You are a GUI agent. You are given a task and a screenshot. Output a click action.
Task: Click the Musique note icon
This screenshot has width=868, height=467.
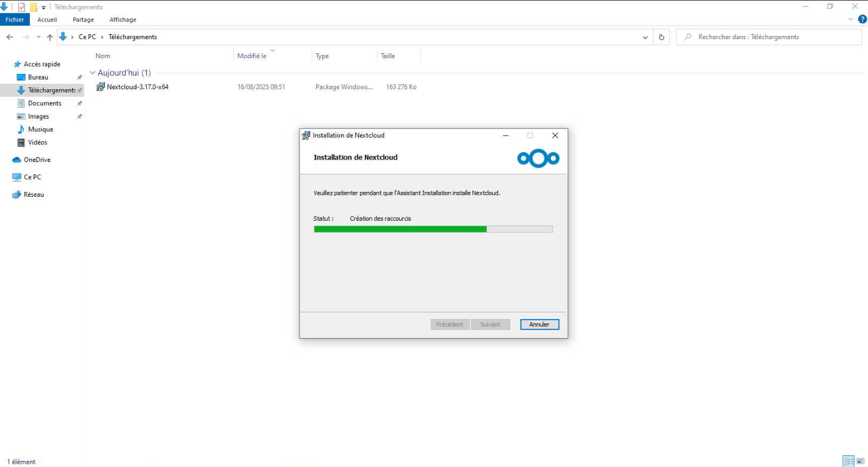[21, 130]
